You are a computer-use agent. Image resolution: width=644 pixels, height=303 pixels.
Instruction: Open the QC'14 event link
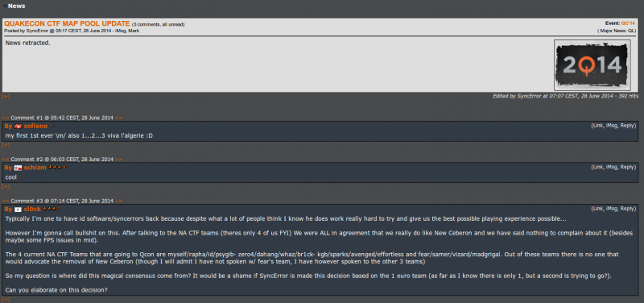[628, 23]
